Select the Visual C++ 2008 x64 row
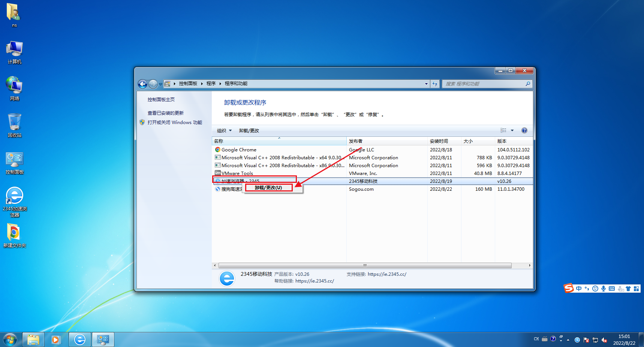This screenshot has width=644, height=347. pos(372,158)
